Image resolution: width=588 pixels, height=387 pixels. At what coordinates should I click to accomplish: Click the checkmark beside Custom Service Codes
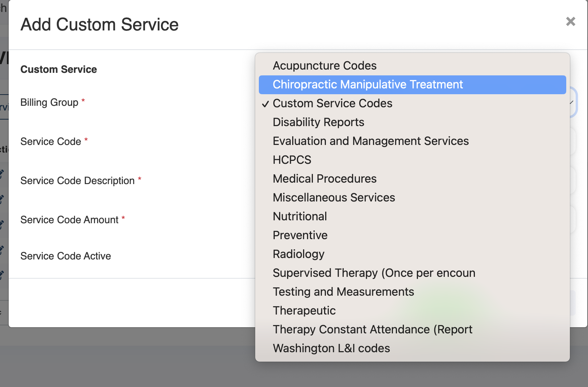266,104
